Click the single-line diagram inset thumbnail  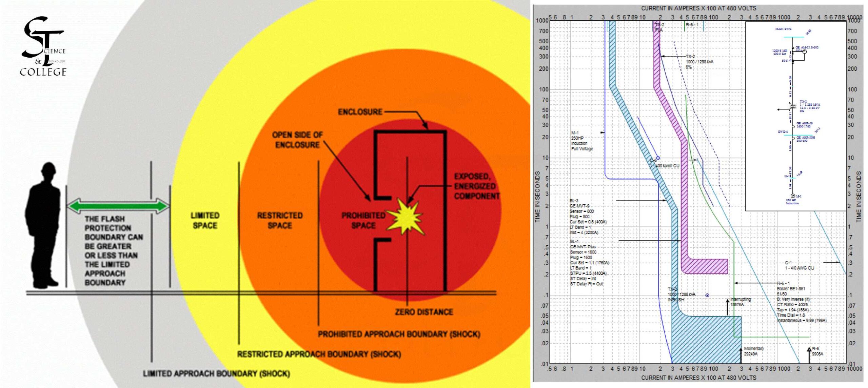point(795,116)
